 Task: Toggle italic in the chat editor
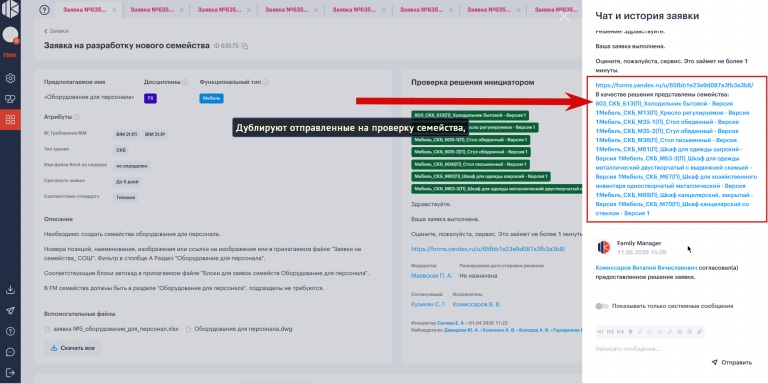640,332
